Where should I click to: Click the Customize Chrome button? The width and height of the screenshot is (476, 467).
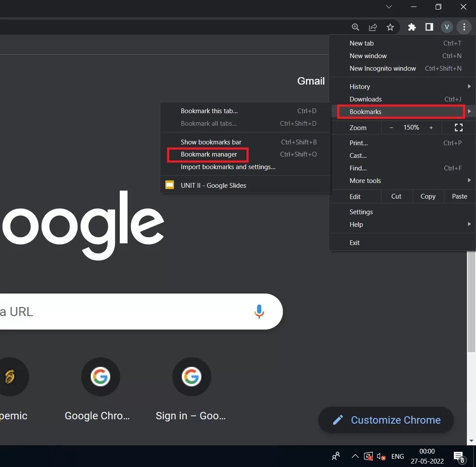tap(386, 420)
